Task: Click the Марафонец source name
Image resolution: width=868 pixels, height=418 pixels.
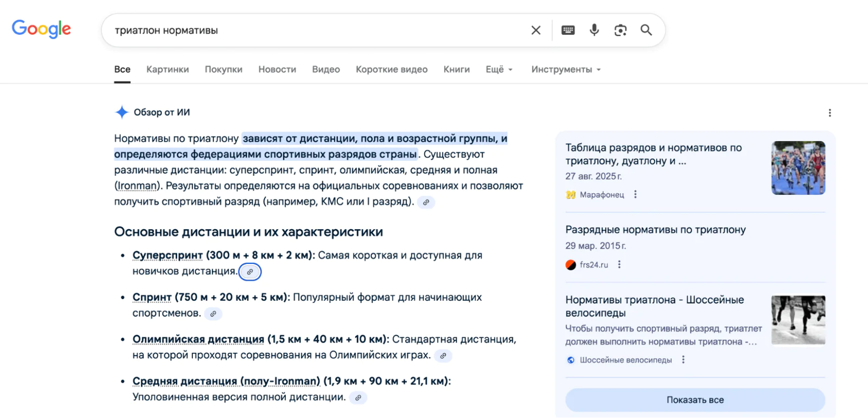Action: (602, 195)
